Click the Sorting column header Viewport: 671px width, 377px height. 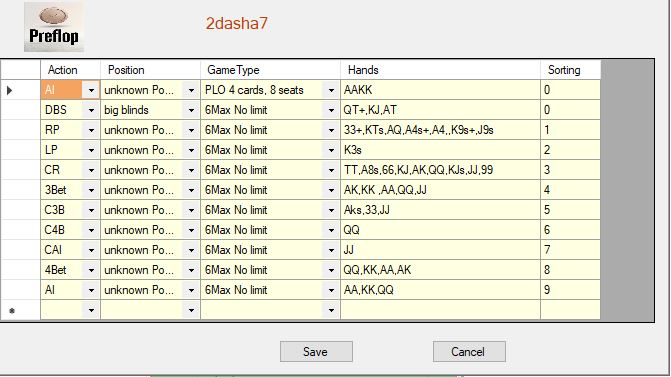pos(570,70)
